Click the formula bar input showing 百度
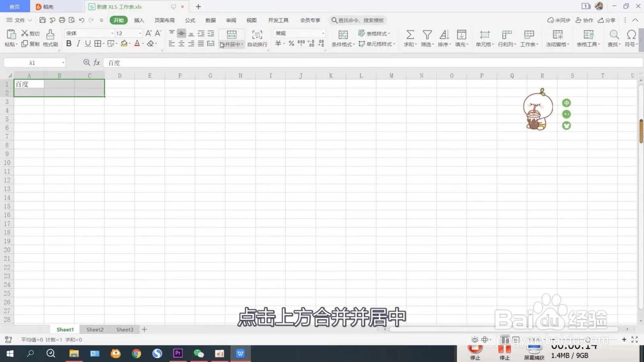Viewport: 644px width, 362px height. coord(372,63)
